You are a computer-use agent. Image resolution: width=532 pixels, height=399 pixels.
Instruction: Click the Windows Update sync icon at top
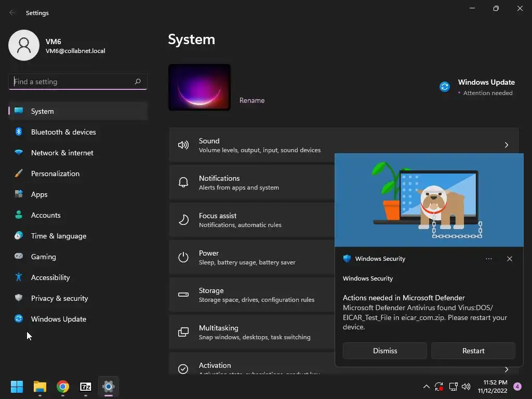pyautogui.click(x=445, y=87)
